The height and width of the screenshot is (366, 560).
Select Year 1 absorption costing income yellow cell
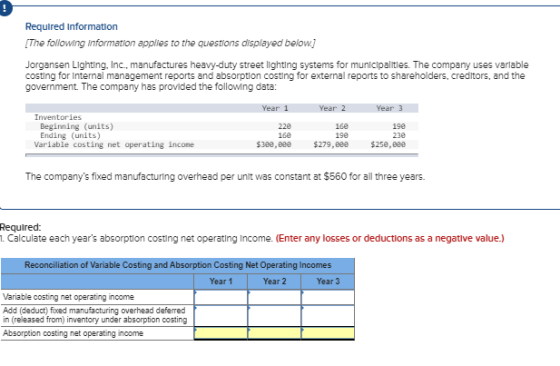221,333
